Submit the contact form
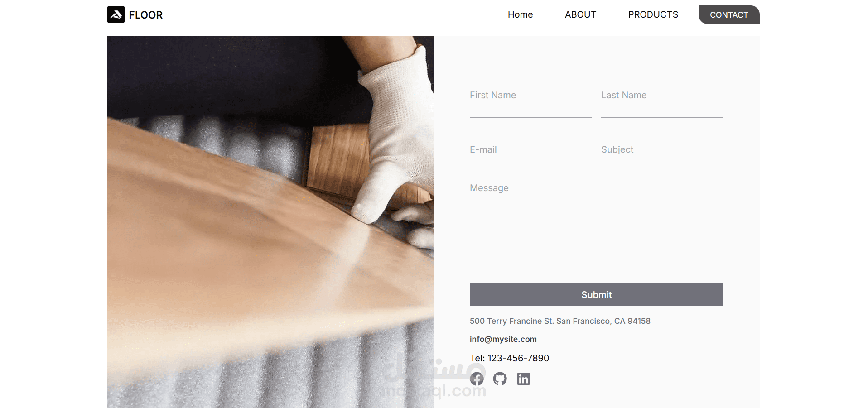 click(x=597, y=295)
